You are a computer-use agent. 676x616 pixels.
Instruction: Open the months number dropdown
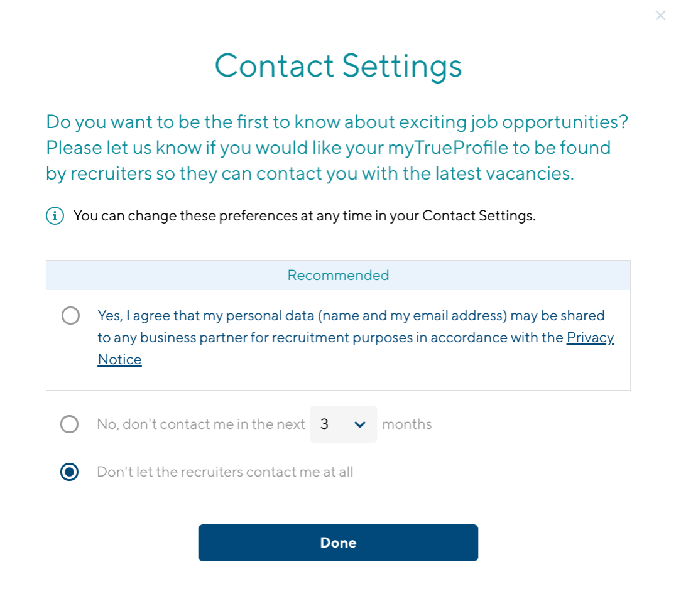coord(343,424)
